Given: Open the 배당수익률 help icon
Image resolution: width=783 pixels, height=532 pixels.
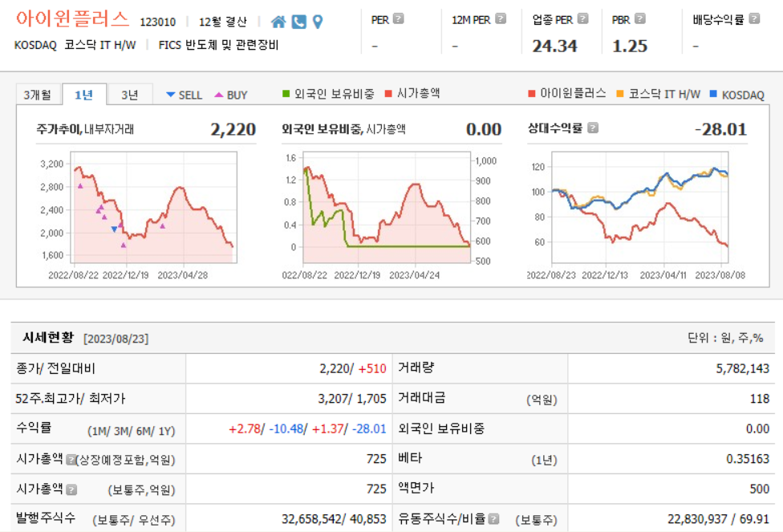Looking at the screenshot, I should 755,19.
